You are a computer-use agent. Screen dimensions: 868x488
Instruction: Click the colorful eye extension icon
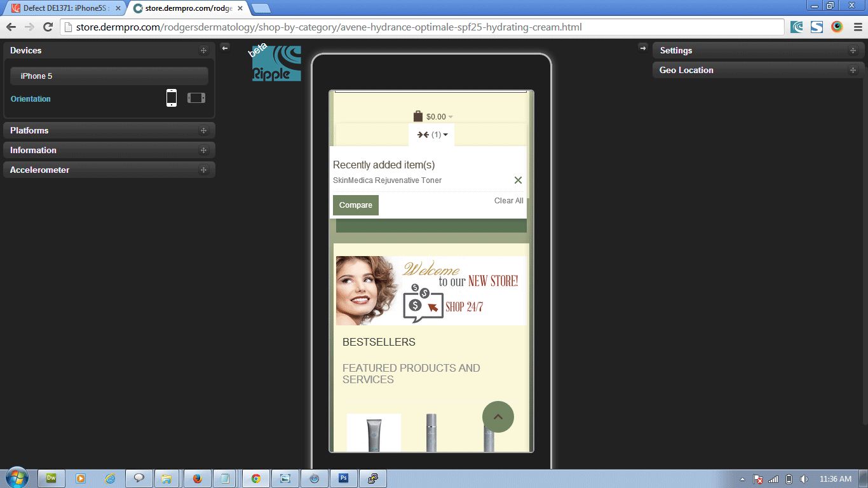pos(837,27)
